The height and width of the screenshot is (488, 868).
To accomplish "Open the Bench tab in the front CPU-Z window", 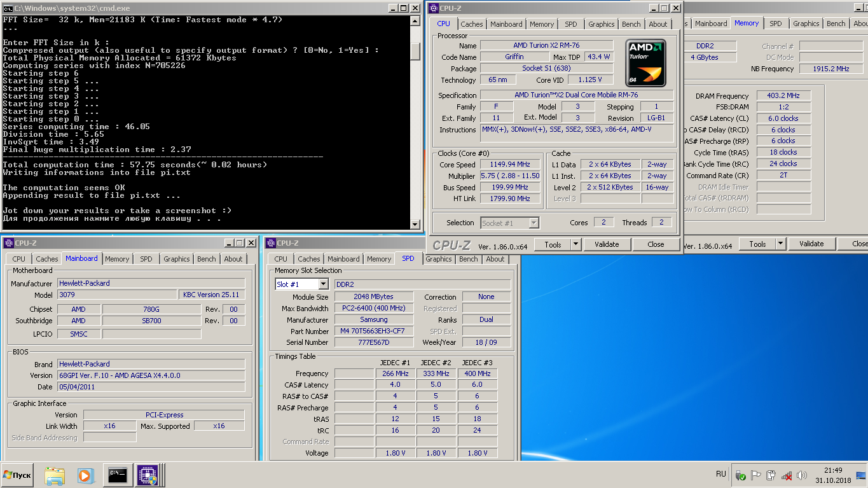I will point(631,24).
